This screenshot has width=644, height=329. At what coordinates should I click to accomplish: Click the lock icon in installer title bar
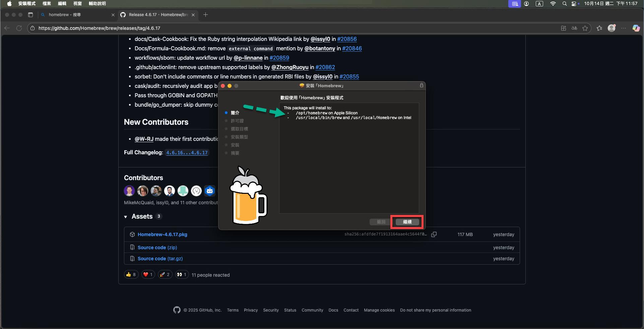[422, 86]
